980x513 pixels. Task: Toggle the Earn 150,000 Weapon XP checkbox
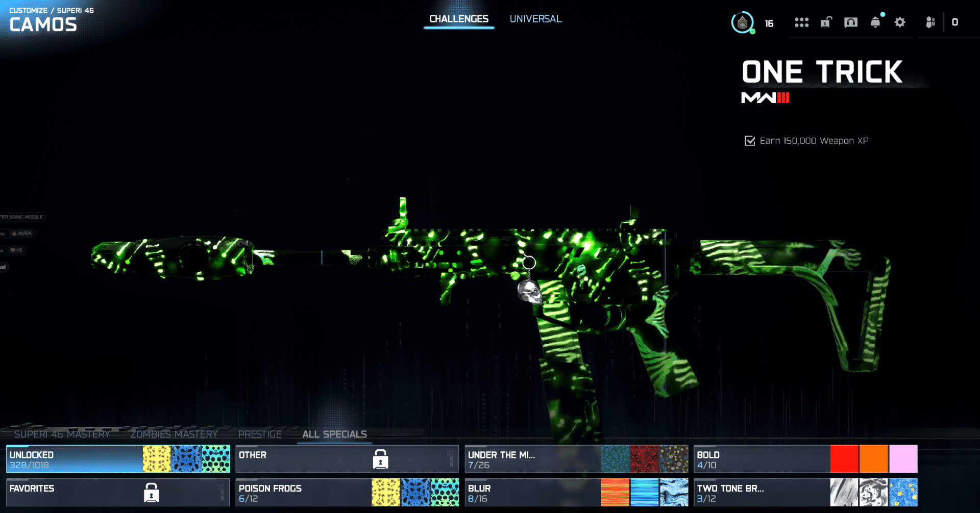coord(750,141)
